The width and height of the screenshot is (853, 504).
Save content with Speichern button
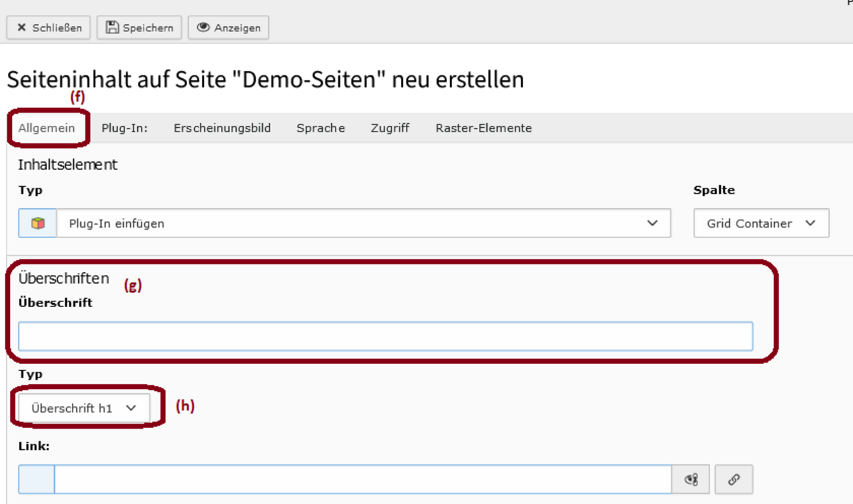(x=139, y=28)
